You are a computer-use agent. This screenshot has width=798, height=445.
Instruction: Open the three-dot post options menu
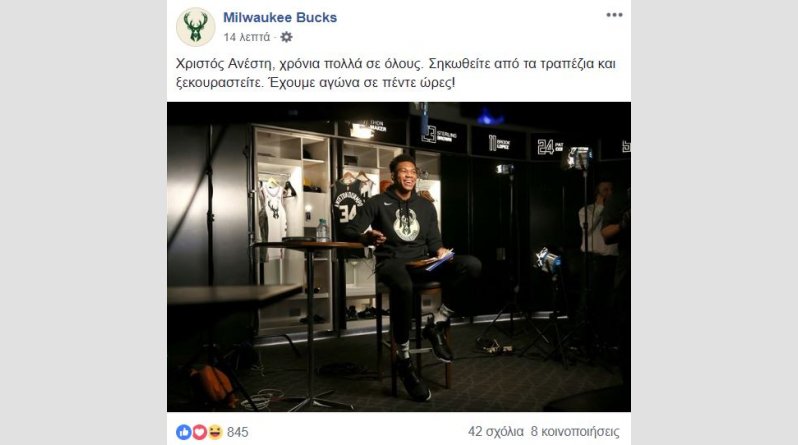click(x=614, y=15)
